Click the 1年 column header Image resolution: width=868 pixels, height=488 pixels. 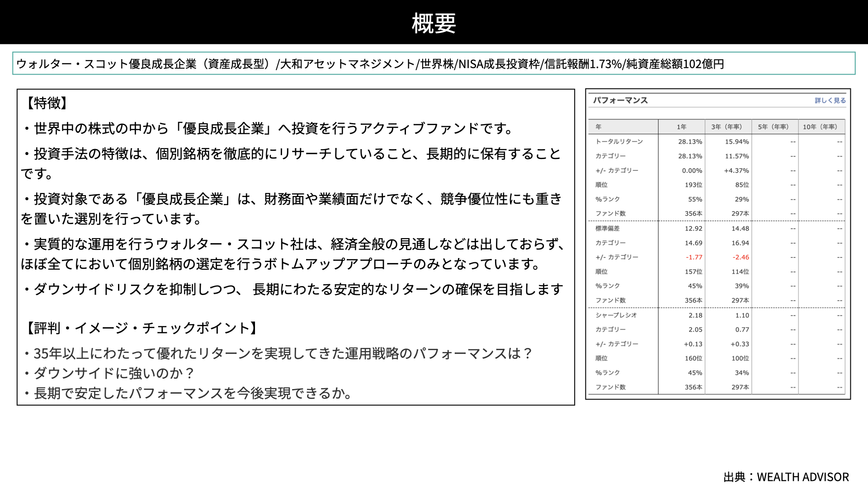[x=681, y=127]
